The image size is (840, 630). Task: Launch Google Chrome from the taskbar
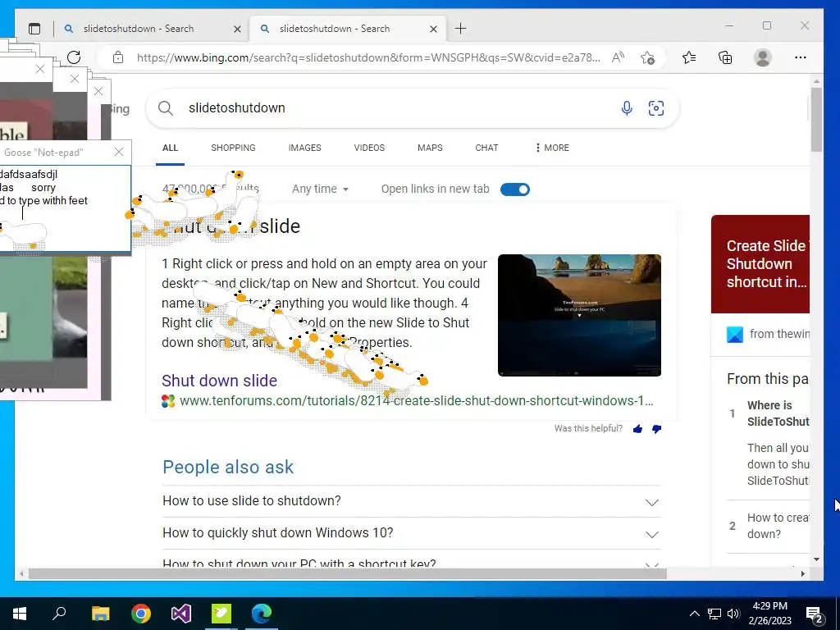point(141,614)
